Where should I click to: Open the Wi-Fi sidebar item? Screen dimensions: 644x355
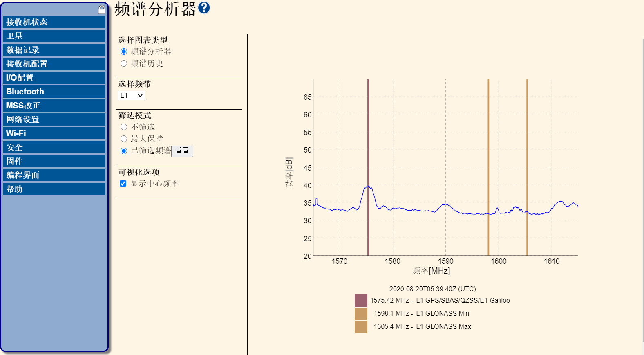click(54, 133)
